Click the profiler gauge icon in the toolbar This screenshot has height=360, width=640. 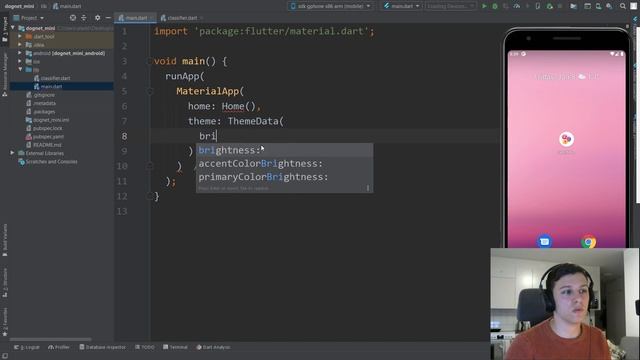516,6
